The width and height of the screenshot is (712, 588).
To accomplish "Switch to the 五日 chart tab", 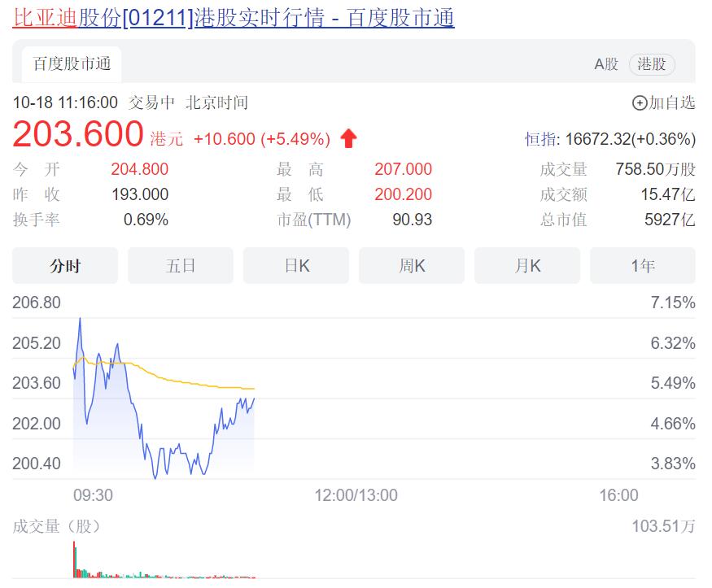I will [x=181, y=266].
